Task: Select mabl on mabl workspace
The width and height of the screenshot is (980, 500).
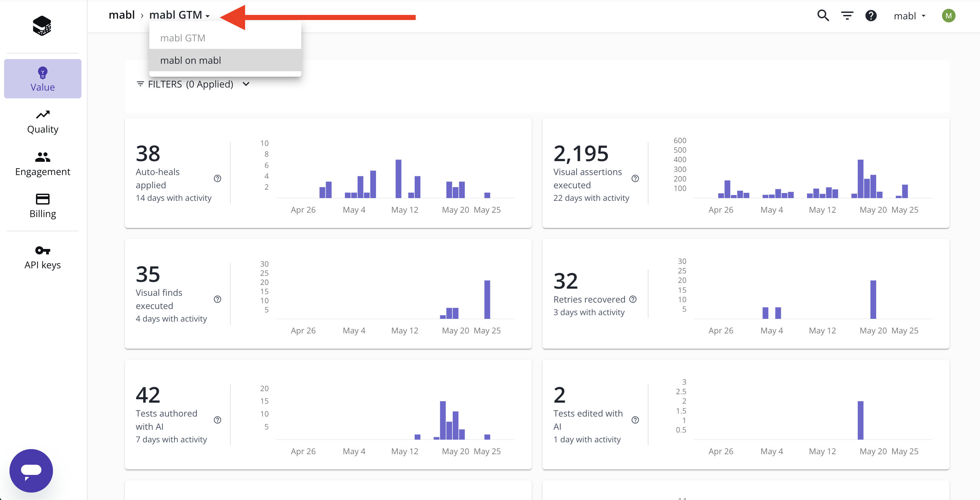Action: tap(225, 60)
